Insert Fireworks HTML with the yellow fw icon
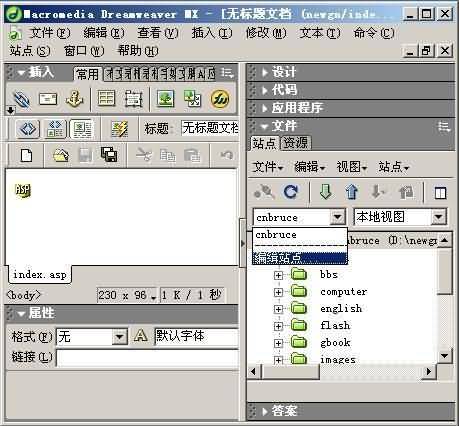The width and height of the screenshot is (459, 426). pyautogui.click(x=220, y=99)
